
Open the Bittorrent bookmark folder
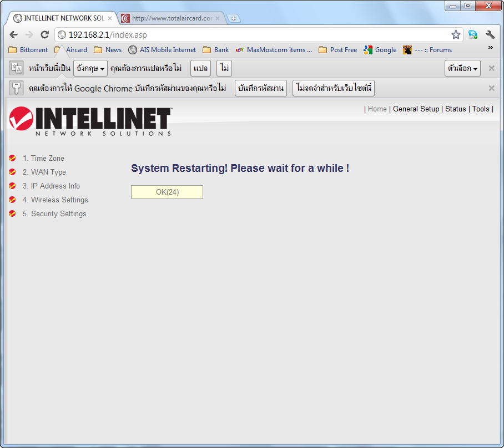click(28, 50)
